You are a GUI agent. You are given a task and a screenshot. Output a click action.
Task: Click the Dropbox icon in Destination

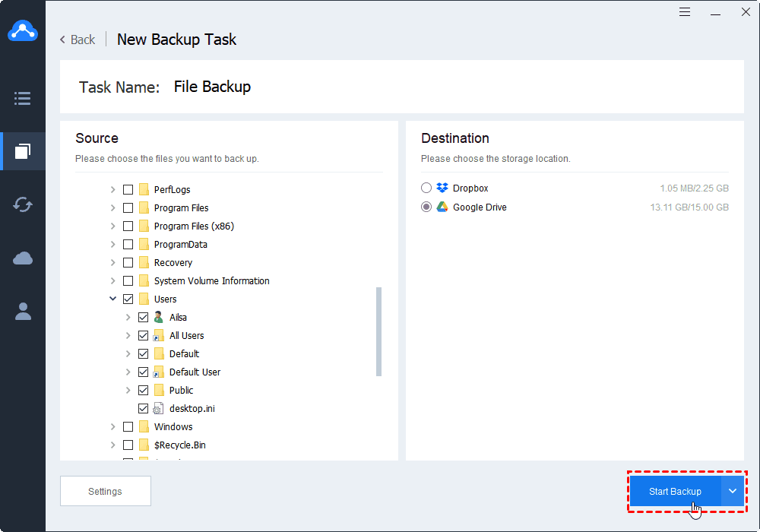(442, 188)
